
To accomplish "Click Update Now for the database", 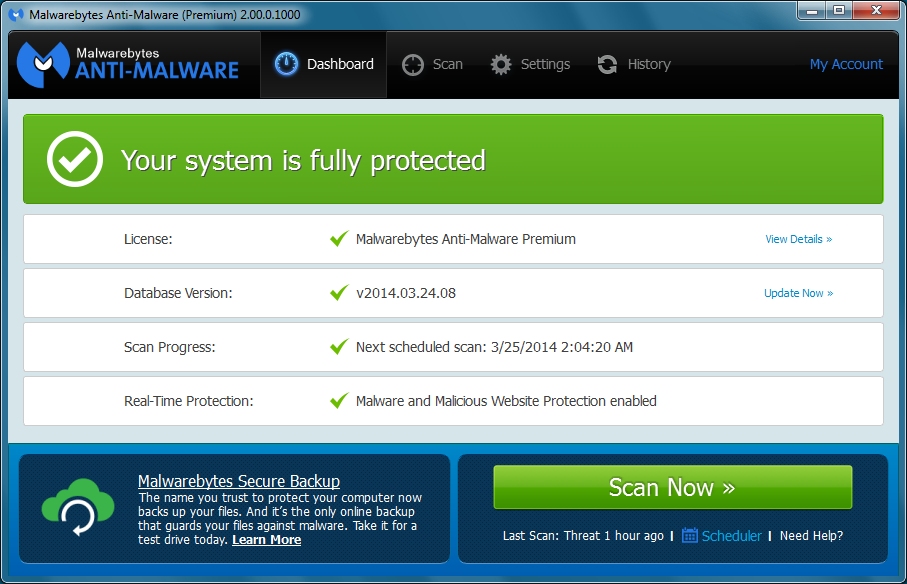I will pyautogui.click(x=799, y=293).
